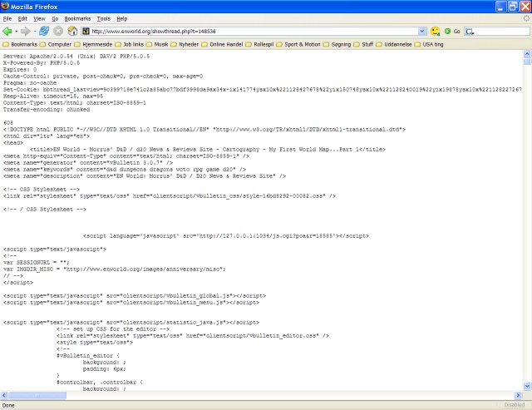Click the Forward arrow navigation button

coord(25,32)
